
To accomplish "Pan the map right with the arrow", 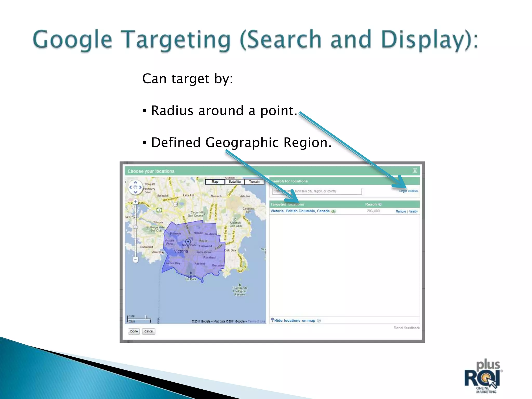I will pos(140,187).
